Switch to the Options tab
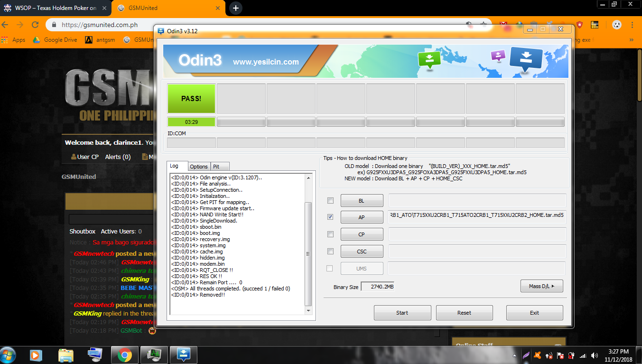The image size is (642, 364). [x=199, y=167]
